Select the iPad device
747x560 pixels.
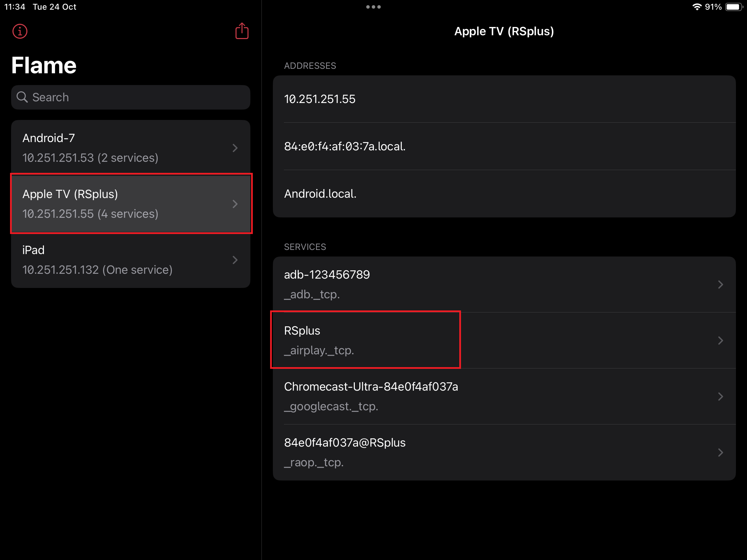click(130, 260)
